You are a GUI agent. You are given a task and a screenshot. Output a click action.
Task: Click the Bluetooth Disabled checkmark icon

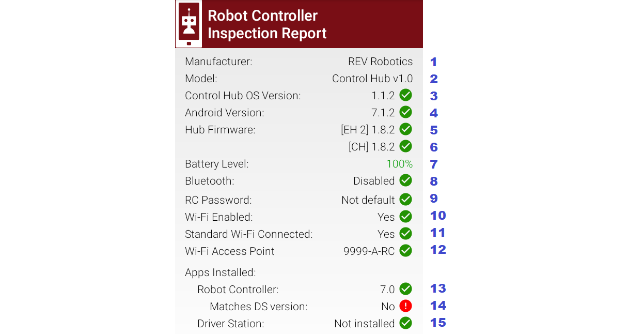coord(405,180)
